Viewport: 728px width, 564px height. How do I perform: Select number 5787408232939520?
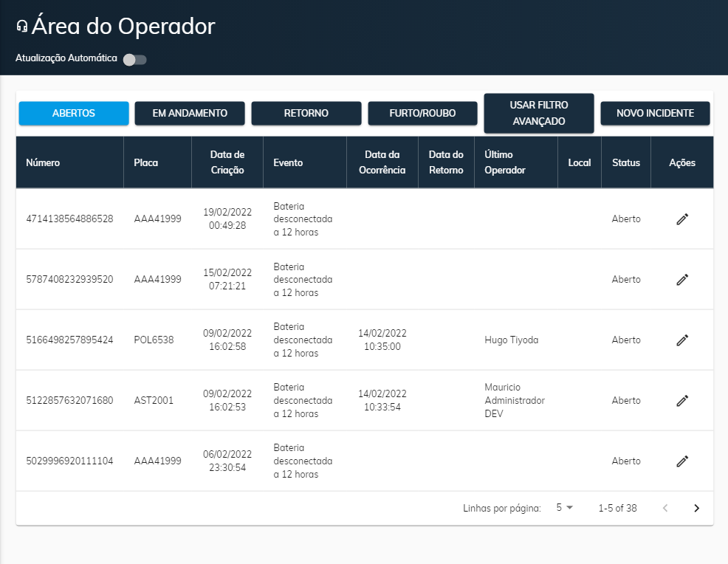point(69,280)
